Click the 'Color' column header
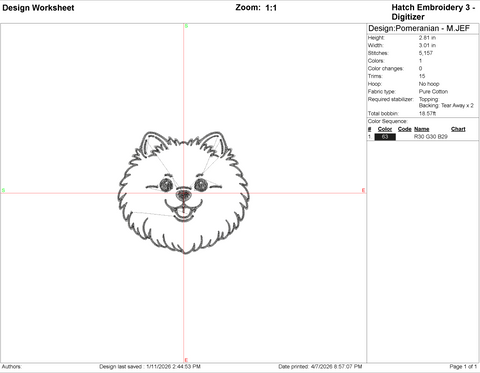 (385, 129)
